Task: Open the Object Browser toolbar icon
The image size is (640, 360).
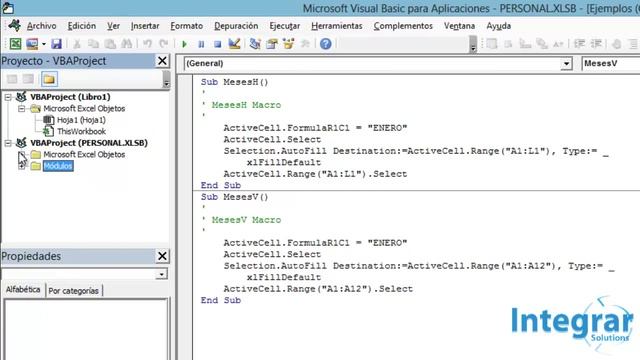Action: coord(289,44)
